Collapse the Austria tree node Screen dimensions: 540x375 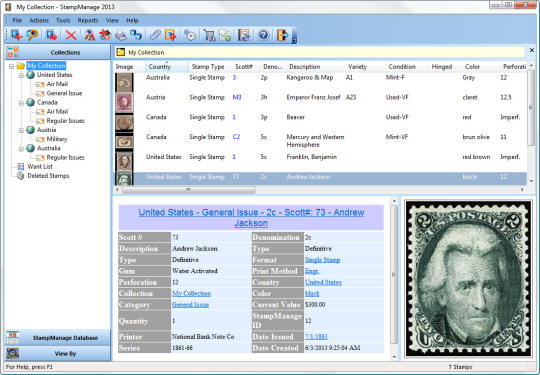coord(21,130)
